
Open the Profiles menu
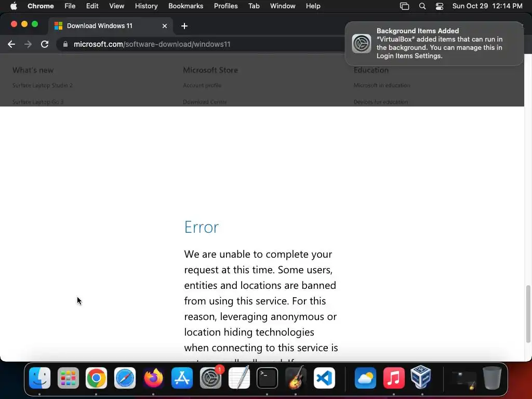click(225, 6)
